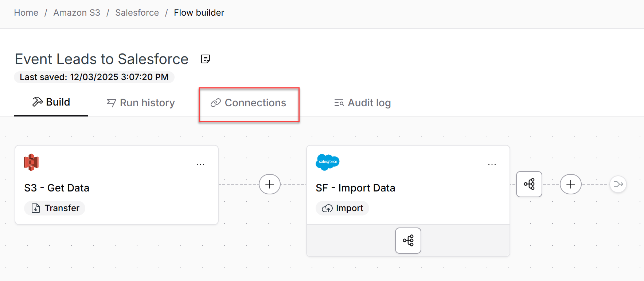Viewport: 644px width, 281px height.
Task: Open options menu for S3 - Get Data
Action: tap(200, 165)
